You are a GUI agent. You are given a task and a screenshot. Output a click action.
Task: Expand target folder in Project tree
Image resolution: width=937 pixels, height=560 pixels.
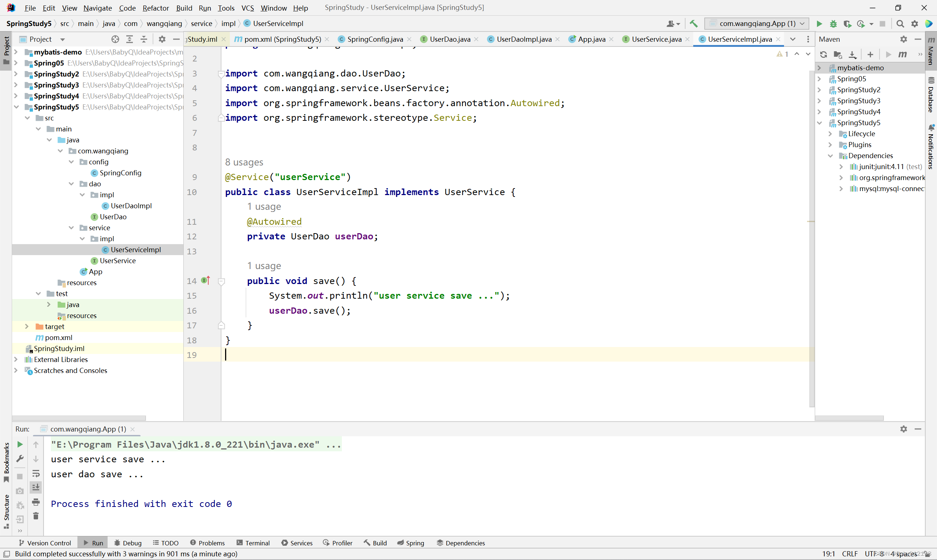pyautogui.click(x=27, y=326)
